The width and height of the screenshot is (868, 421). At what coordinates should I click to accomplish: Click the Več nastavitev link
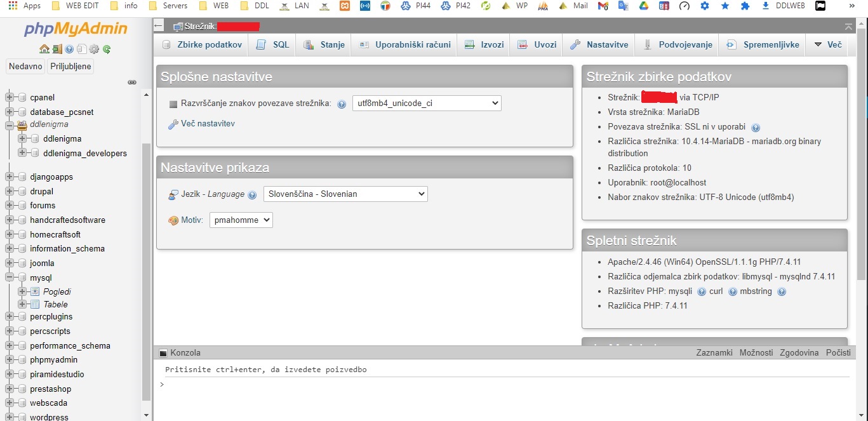pyautogui.click(x=208, y=124)
